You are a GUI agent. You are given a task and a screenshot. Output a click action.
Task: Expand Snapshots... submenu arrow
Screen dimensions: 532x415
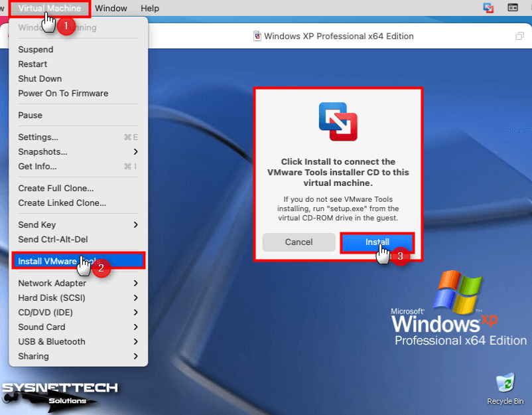coord(136,152)
